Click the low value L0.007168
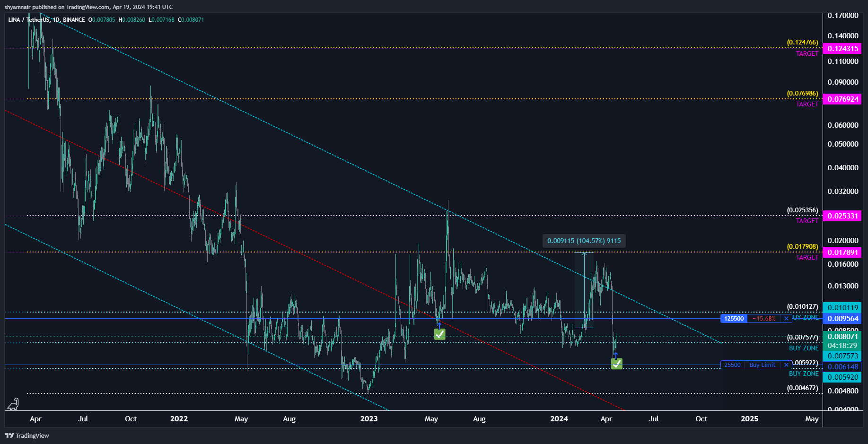 pyautogui.click(x=161, y=20)
